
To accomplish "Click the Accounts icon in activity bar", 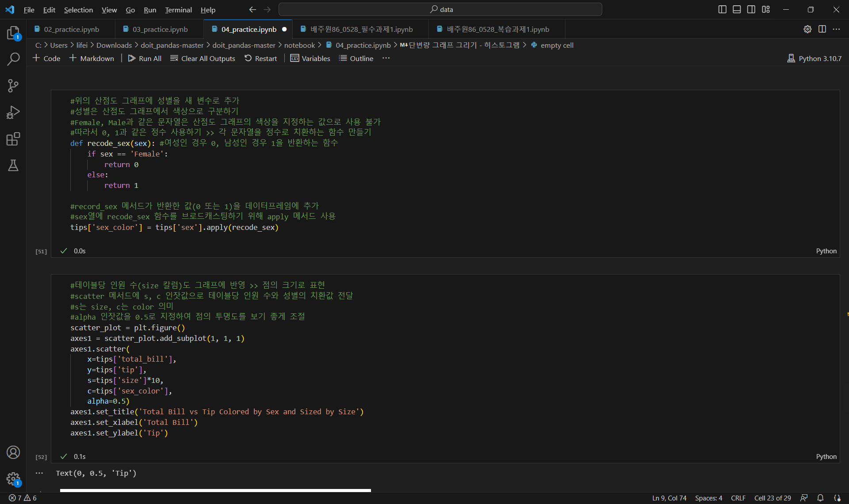I will tap(13, 452).
